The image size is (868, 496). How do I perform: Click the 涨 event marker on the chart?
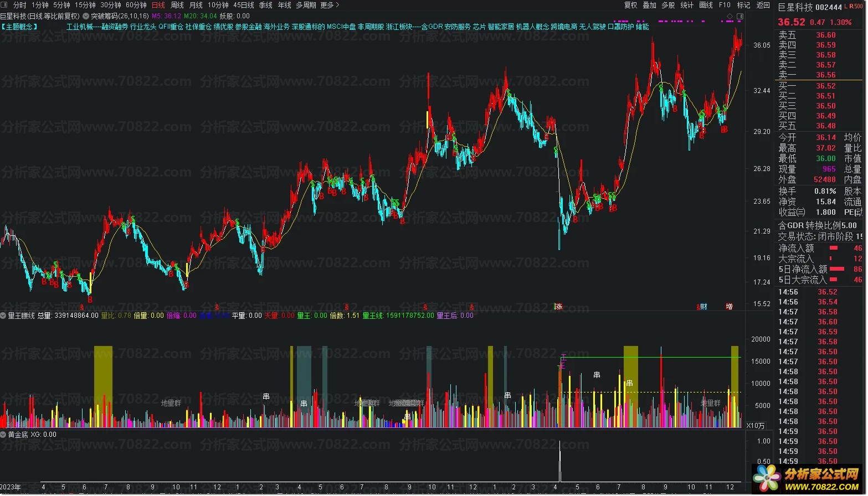point(559,307)
